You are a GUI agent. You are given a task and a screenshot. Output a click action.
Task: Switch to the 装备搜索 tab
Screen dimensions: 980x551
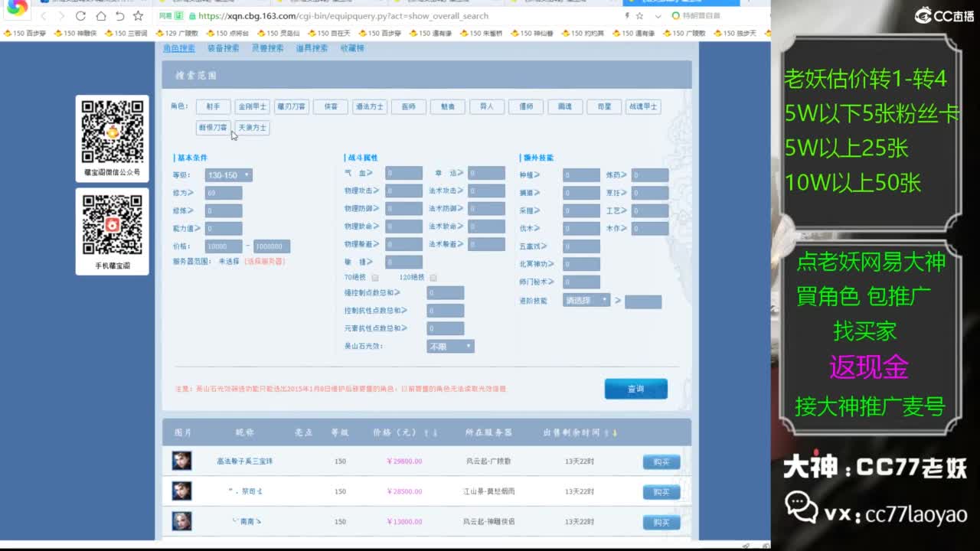[224, 48]
